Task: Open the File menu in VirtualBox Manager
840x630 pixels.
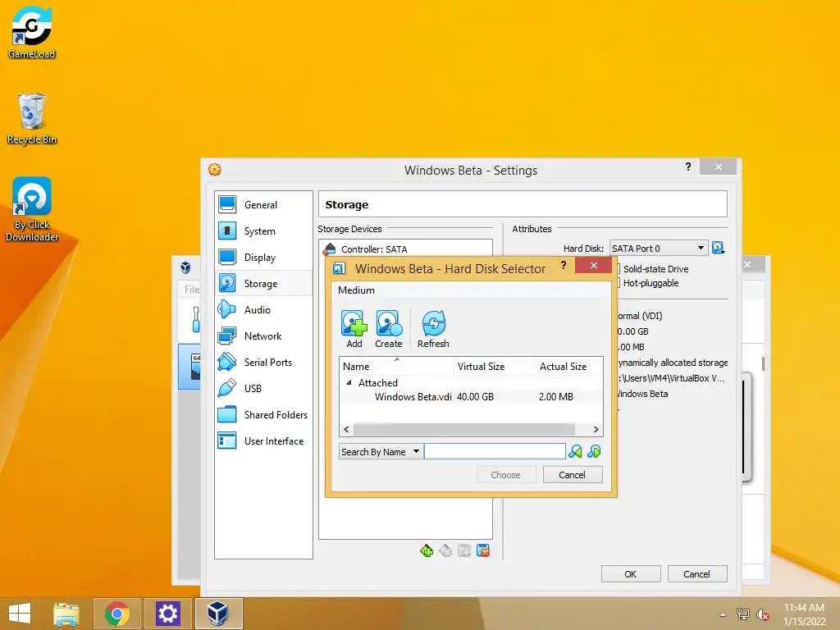Action: point(191,290)
